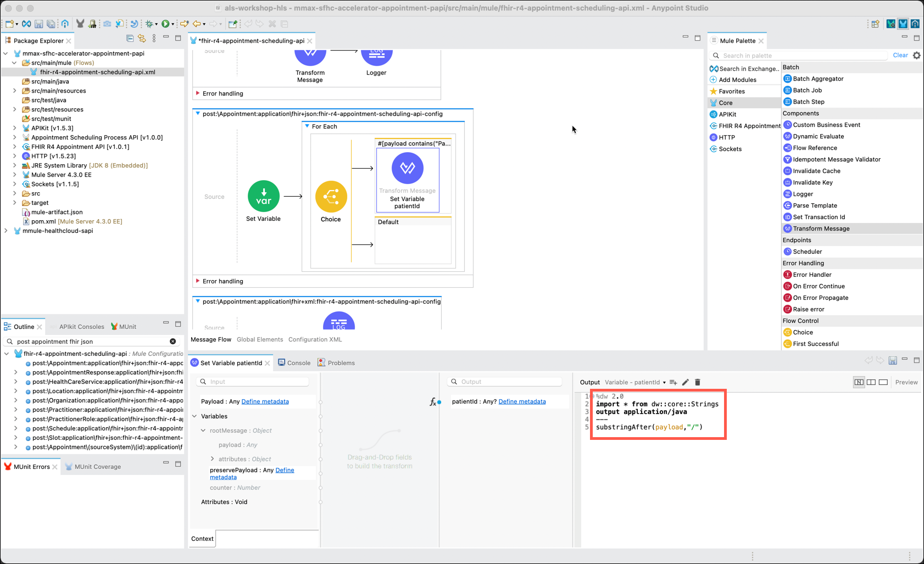Click Collapse All in Package Explorer

point(130,38)
